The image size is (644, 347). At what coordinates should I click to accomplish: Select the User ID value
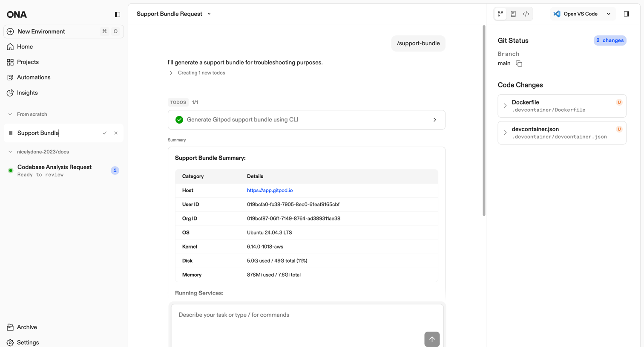[293, 205]
